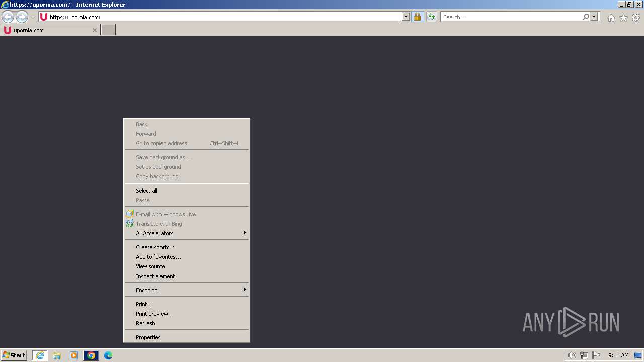Click E-mail with Windows Live icon
Image resolution: width=644 pixels, height=362 pixels.
(130, 214)
